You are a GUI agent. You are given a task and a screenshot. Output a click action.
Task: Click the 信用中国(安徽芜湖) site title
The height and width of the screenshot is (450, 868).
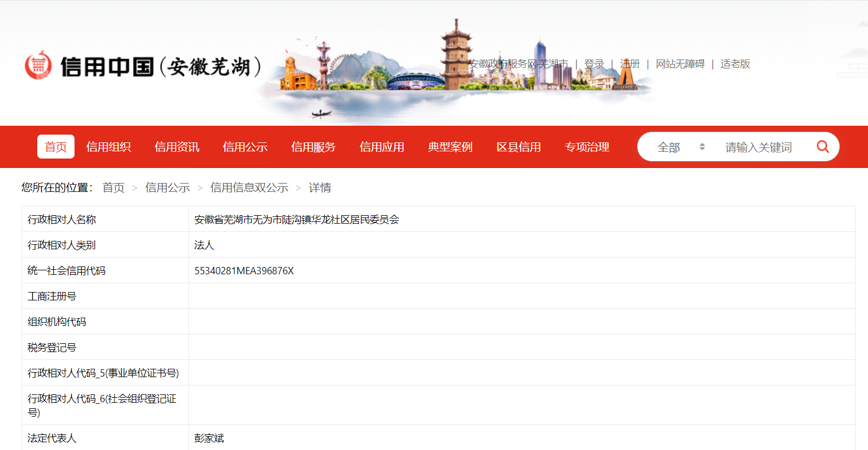tap(161, 66)
